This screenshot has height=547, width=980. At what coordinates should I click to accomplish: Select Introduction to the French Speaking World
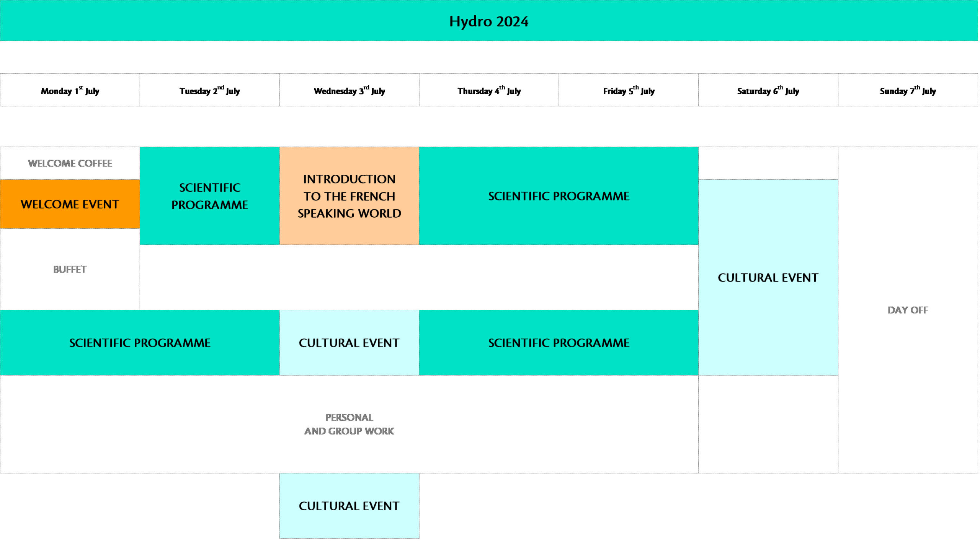point(349,196)
